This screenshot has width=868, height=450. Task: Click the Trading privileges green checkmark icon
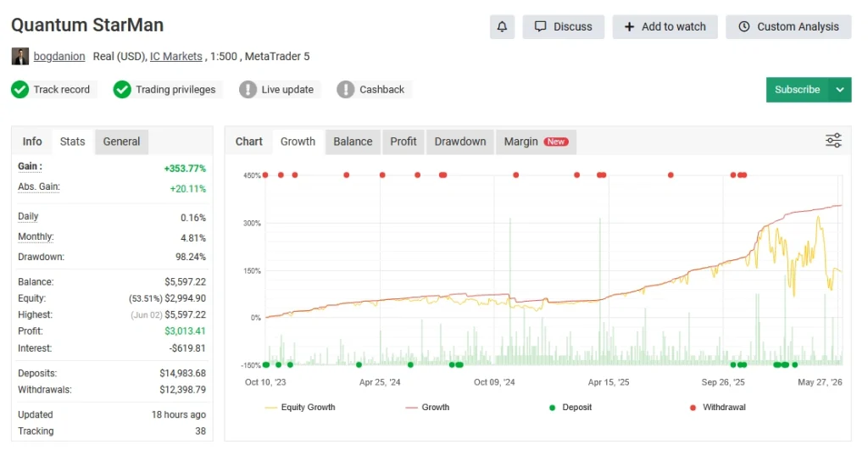pyautogui.click(x=122, y=89)
